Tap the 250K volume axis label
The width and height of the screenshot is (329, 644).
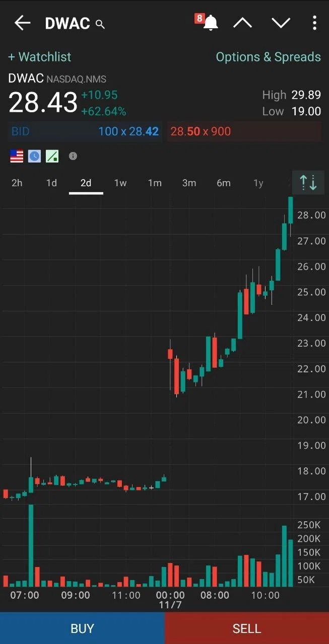(x=309, y=525)
